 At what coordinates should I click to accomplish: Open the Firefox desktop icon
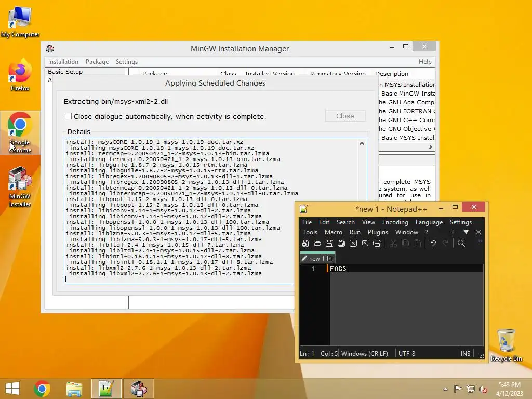coord(20,75)
